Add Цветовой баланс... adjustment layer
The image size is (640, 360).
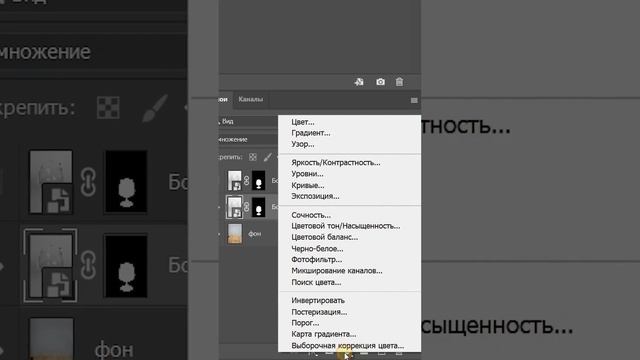[x=324, y=237]
